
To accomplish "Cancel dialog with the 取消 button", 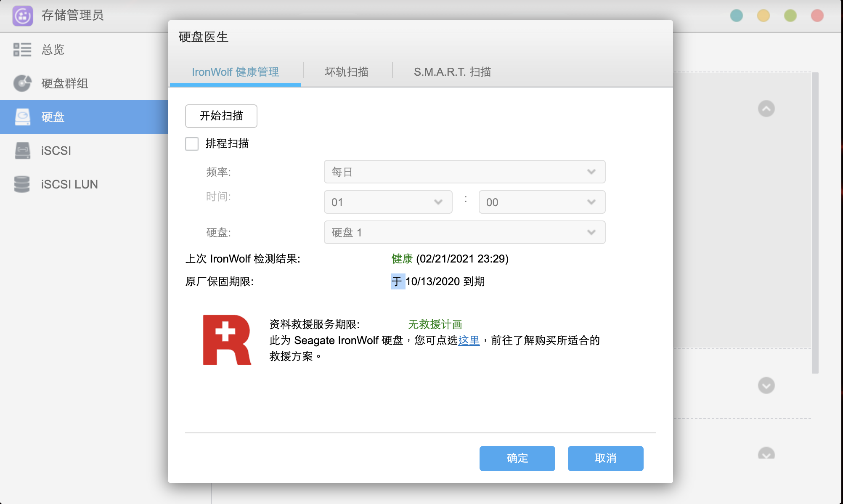I will (606, 459).
